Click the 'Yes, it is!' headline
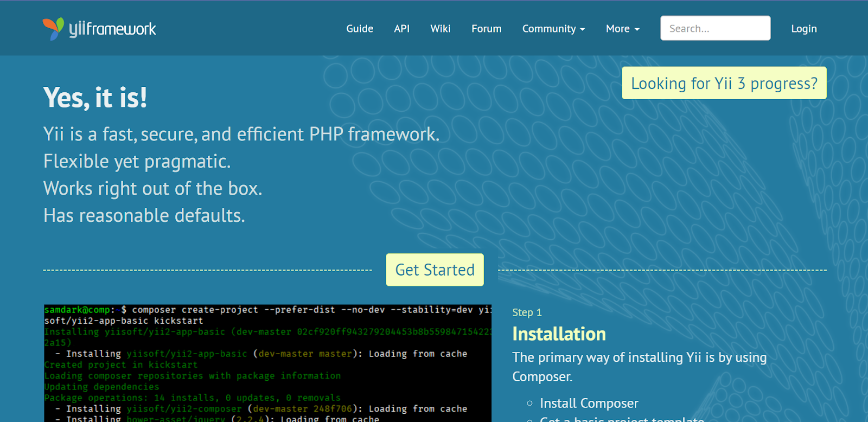The width and height of the screenshot is (868, 422). pyautogui.click(x=95, y=98)
